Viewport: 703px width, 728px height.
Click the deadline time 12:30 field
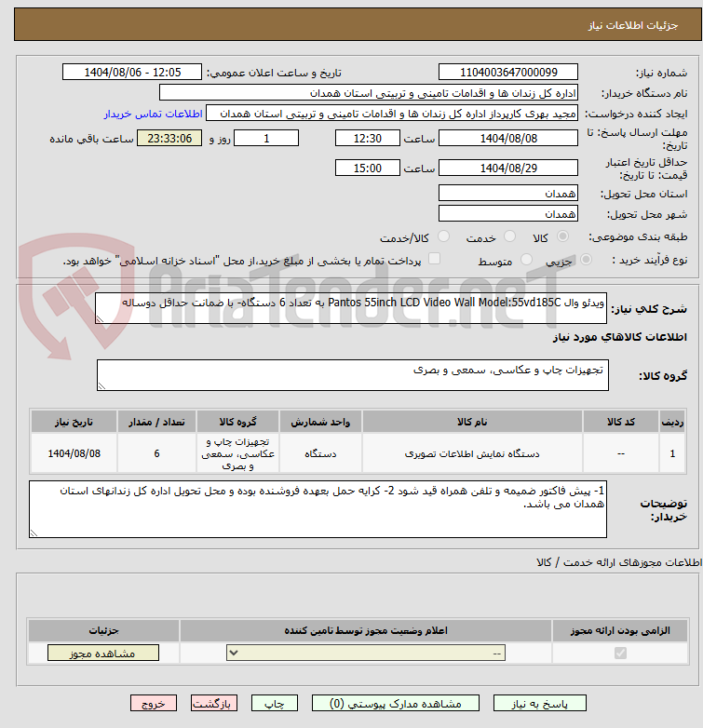[x=367, y=139]
